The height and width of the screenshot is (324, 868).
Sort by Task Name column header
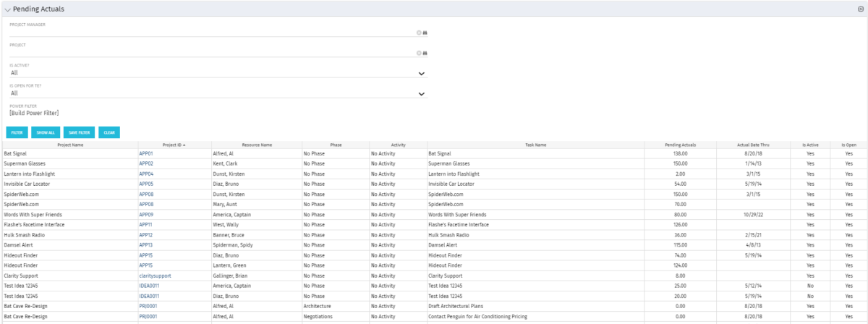[535, 145]
